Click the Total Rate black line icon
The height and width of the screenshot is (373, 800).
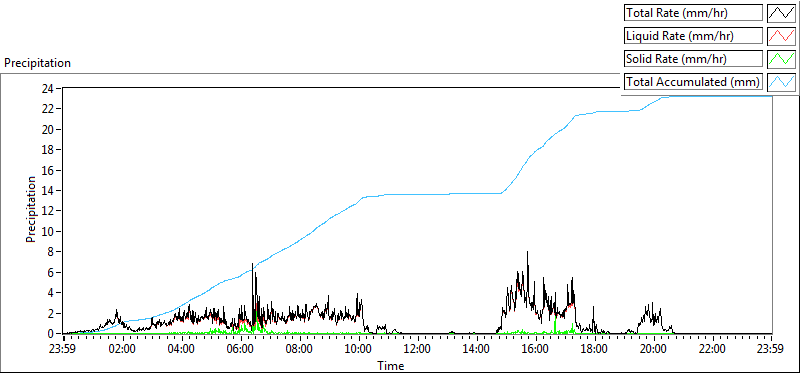781,12
